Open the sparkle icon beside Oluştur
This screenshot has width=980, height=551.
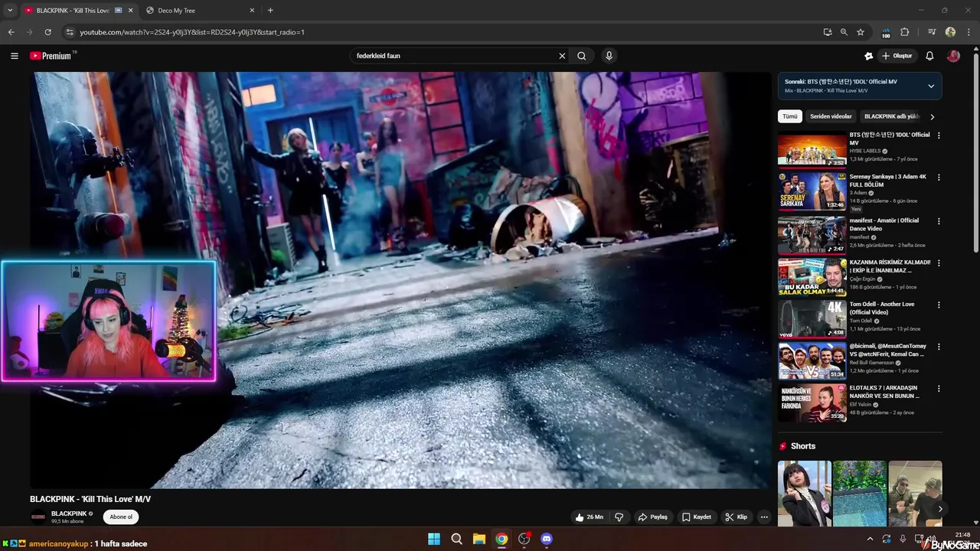(x=868, y=56)
